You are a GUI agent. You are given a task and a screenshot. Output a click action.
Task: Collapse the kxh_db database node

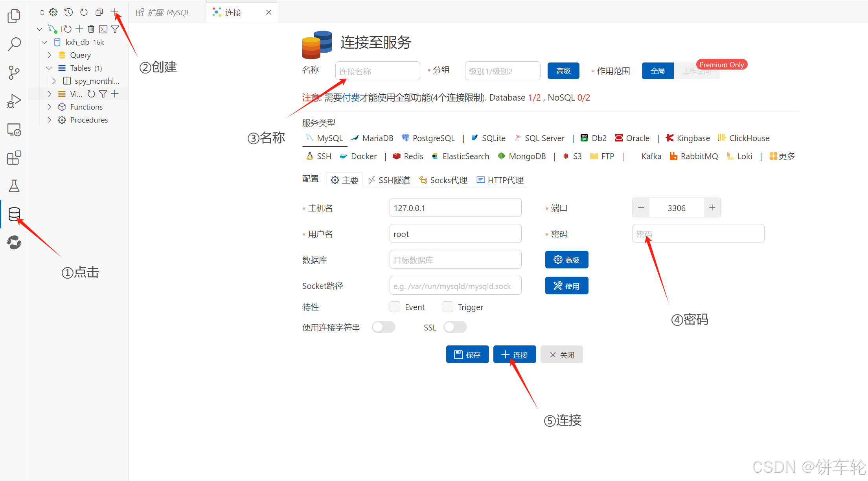click(x=44, y=42)
